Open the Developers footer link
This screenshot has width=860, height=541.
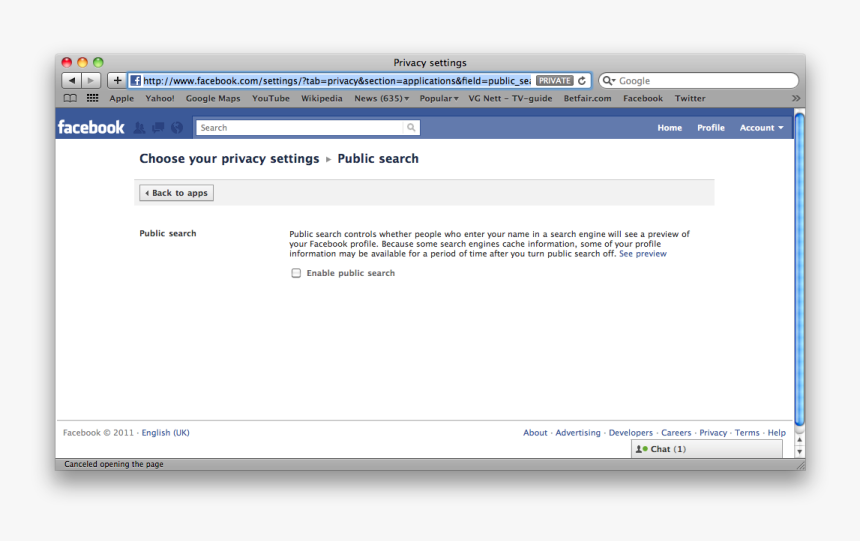point(631,432)
